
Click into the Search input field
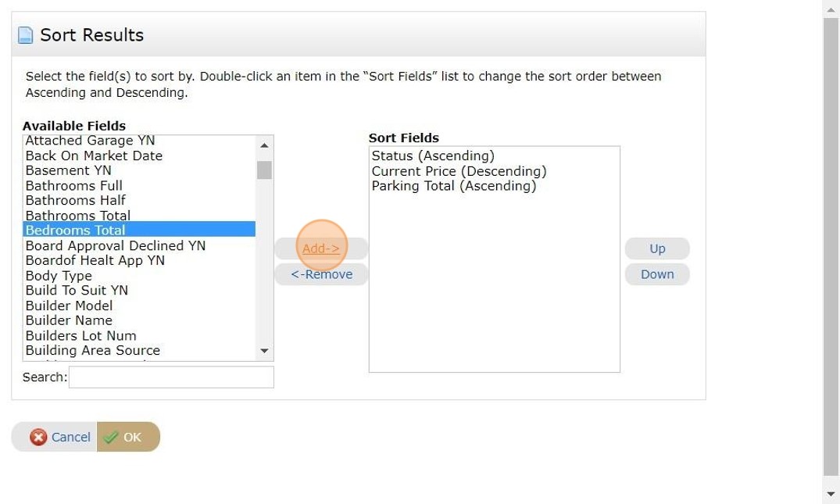[171, 377]
